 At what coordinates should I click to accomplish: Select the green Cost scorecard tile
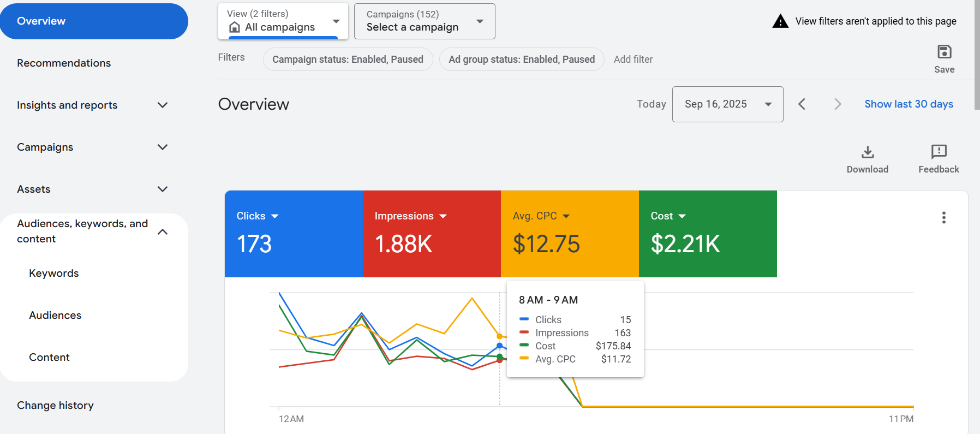click(x=708, y=234)
